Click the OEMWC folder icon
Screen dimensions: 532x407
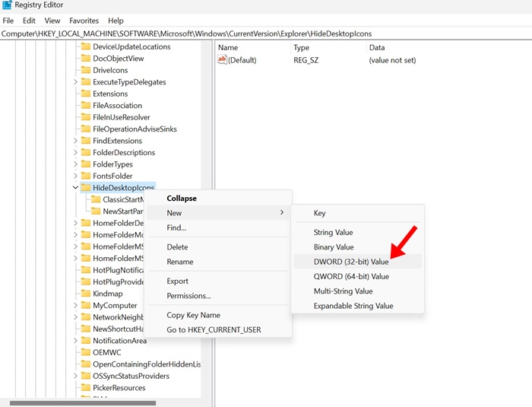point(86,352)
